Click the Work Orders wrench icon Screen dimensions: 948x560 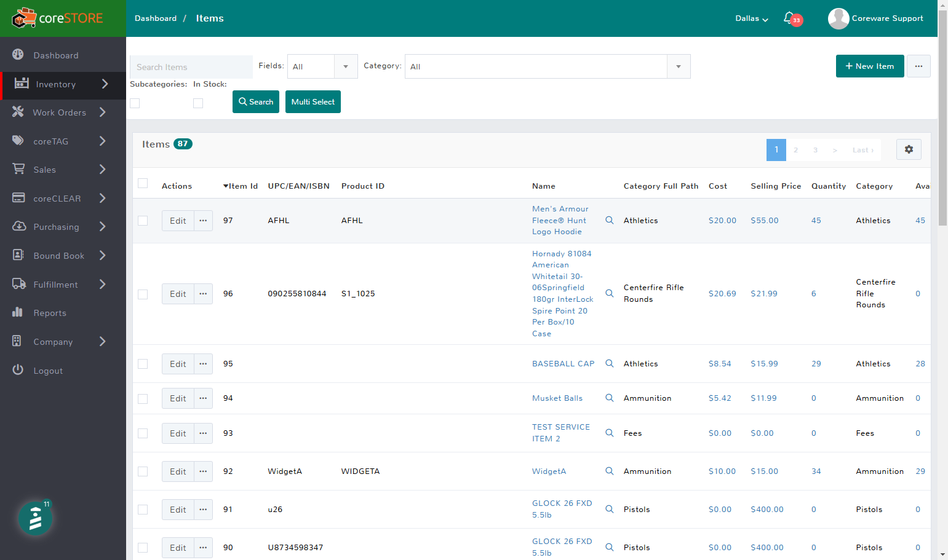coord(18,112)
